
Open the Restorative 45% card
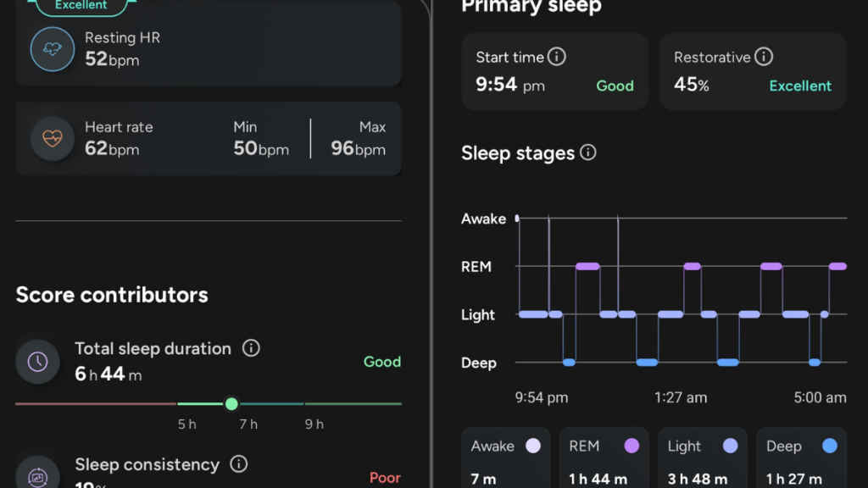(753, 71)
